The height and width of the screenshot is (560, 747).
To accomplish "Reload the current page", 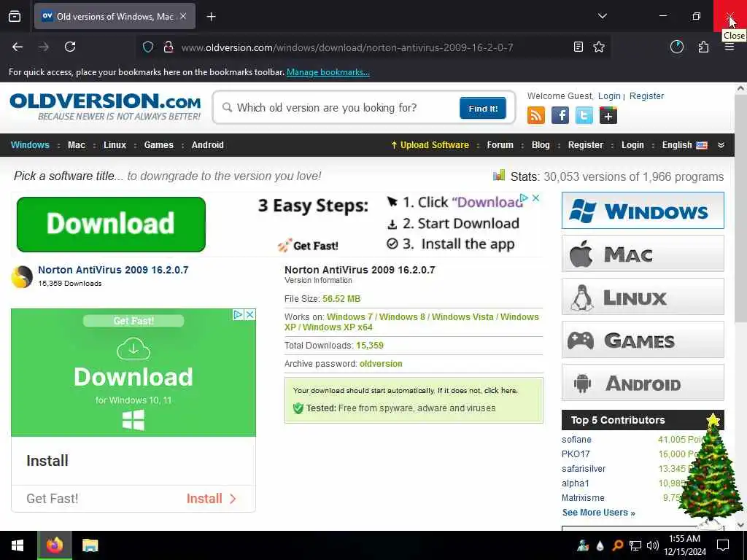I will click(70, 47).
